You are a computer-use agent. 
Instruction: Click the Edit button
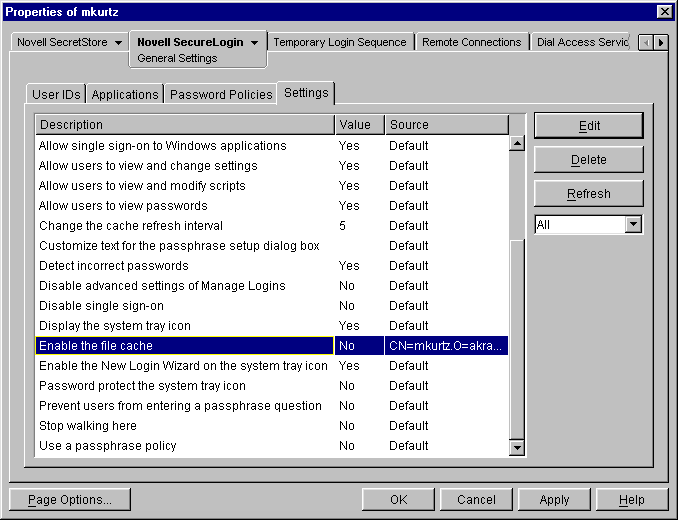click(x=589, y=126)
